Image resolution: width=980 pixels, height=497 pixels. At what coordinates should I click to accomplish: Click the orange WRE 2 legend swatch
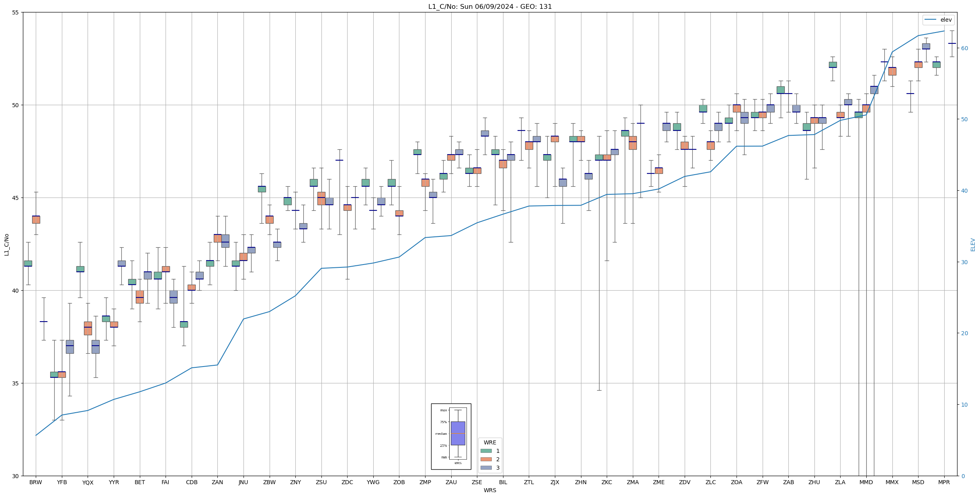pos(486,459)
